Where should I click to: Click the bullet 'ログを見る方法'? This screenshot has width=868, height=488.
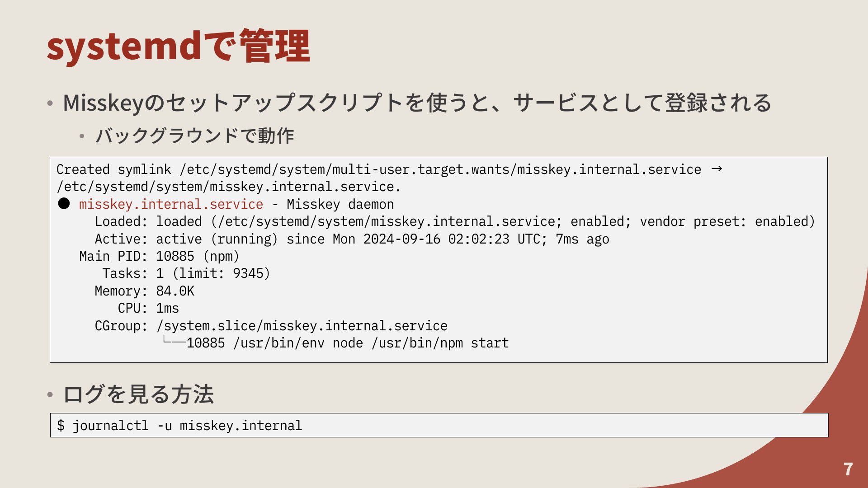coord(138,394)
